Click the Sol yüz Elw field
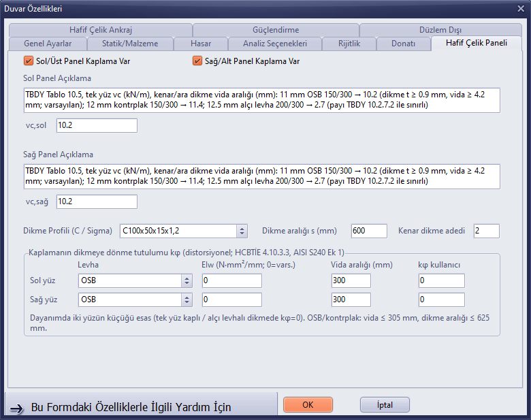Screen dimensions: 531x420 click(x=232, y=280)
